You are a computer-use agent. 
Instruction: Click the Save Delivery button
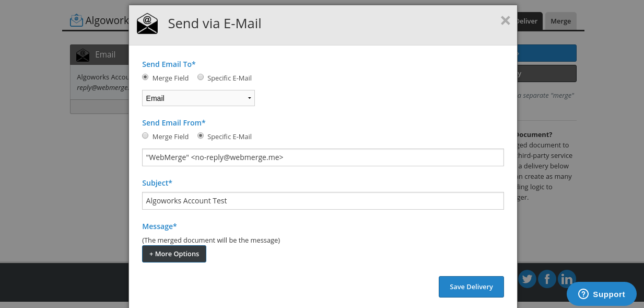click(x=471, y=287)
